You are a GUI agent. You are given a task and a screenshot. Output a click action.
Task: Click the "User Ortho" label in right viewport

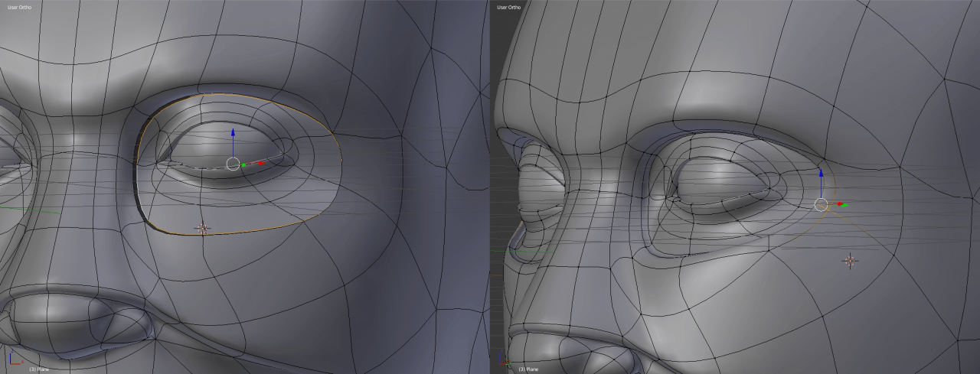[508, 7]
